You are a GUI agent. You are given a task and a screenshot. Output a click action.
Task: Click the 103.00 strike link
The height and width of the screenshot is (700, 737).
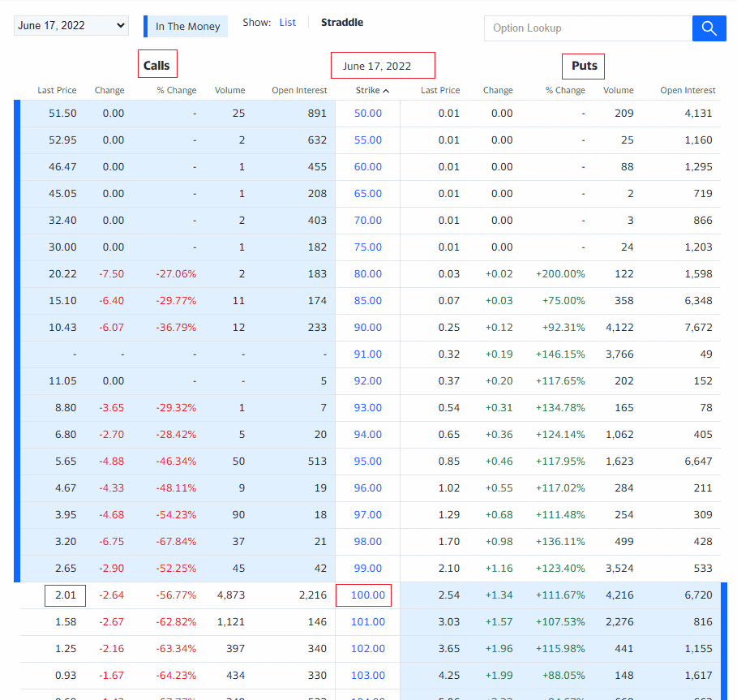click(368, 675)
